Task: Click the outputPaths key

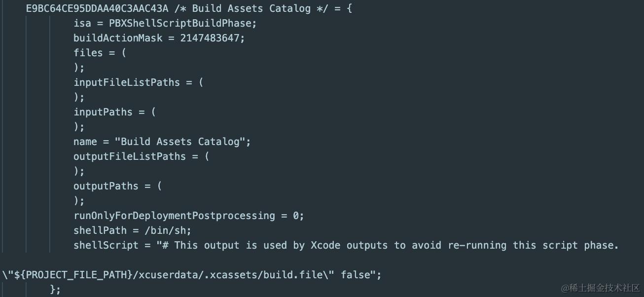Action: click(x=106, y=186)
